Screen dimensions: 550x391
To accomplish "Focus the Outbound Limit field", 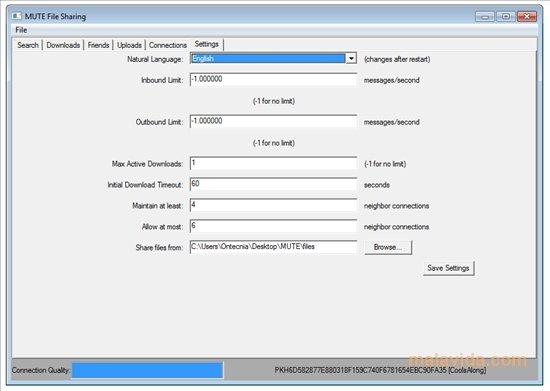I will point(273,121).
